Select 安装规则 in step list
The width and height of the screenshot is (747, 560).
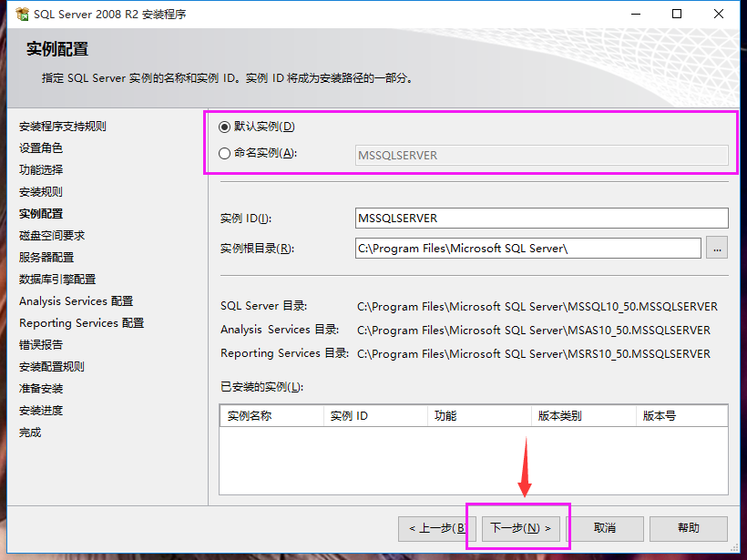(40, 192)
